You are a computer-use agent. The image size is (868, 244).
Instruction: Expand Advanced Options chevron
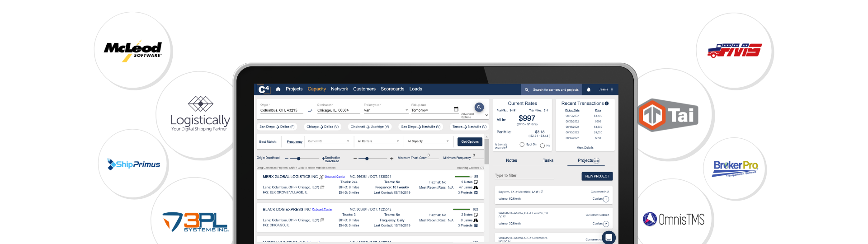coord(486,116)
